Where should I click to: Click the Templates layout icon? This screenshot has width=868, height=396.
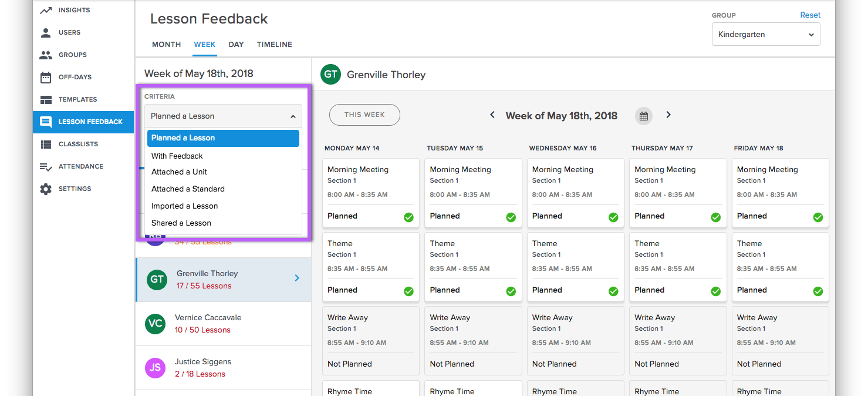[46, 99]
